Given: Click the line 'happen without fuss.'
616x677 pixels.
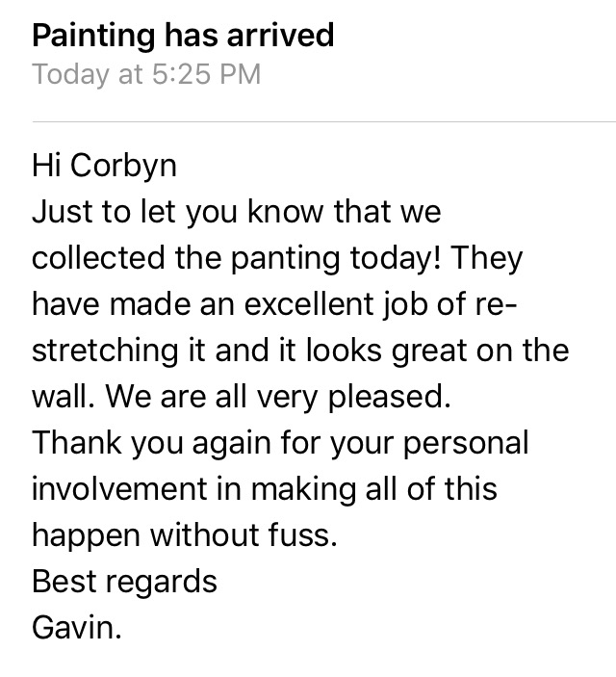Looking at the screenshot, I should coord(185,535).
